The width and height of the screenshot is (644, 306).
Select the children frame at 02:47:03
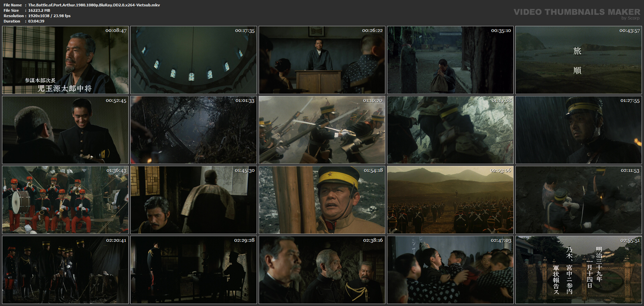pos(450,270)
